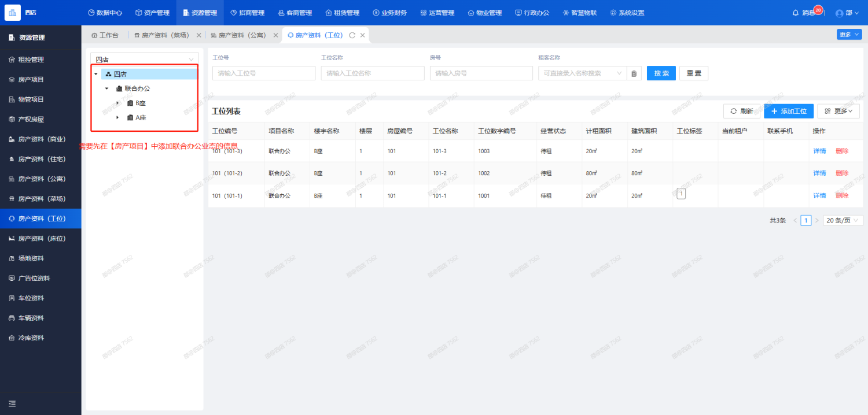Image resolution: width=868 pixels, height=415 pixels.
Task: Click into the 工位号 input field
Action: coord(264,73)
